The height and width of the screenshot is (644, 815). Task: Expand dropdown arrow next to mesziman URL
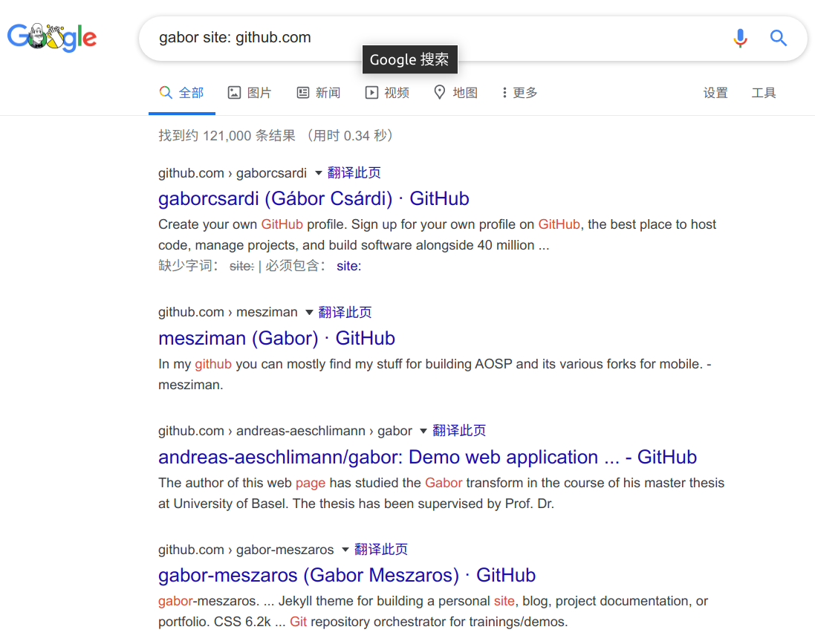[309, 313]
